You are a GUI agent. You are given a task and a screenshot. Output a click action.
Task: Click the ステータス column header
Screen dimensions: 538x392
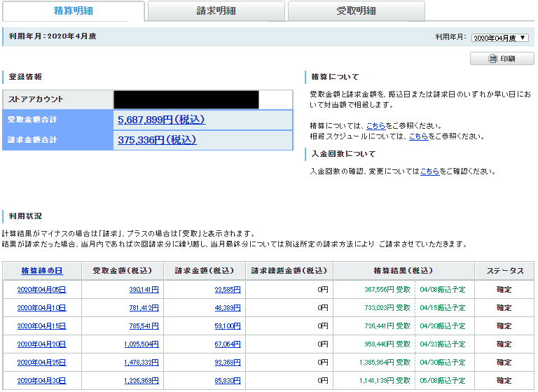click(504, 271)
